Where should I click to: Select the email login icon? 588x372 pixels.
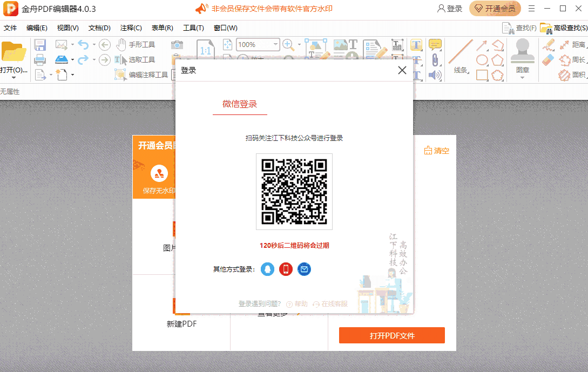click(x=304, y=269)
